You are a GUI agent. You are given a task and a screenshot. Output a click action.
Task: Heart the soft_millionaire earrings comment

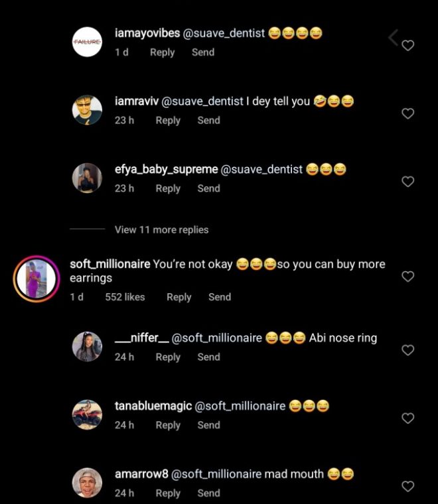click(x=408, y=277)
